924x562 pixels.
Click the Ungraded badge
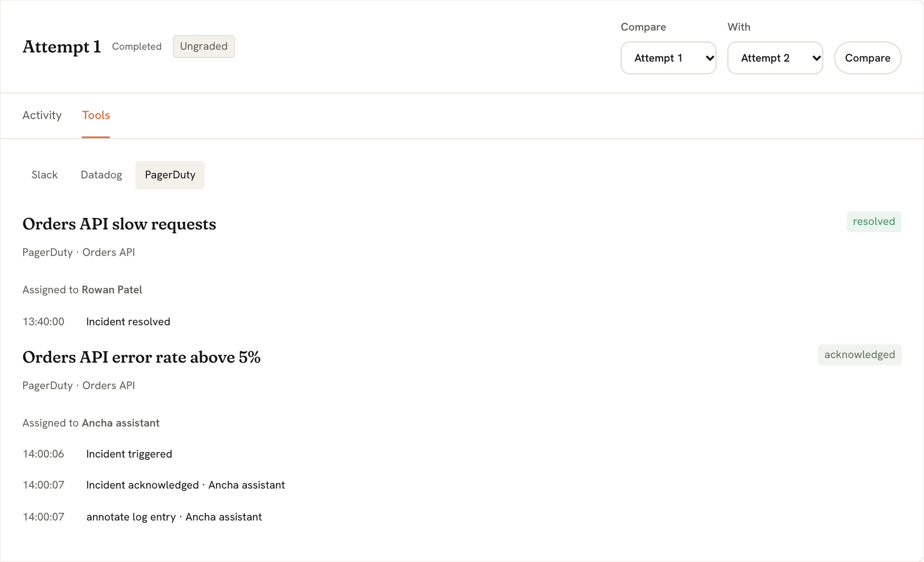[204, 47]
